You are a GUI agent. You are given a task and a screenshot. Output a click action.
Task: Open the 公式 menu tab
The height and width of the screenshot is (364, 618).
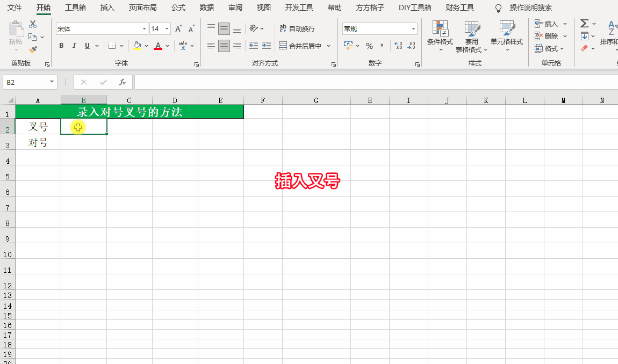(x=178, y=8)
